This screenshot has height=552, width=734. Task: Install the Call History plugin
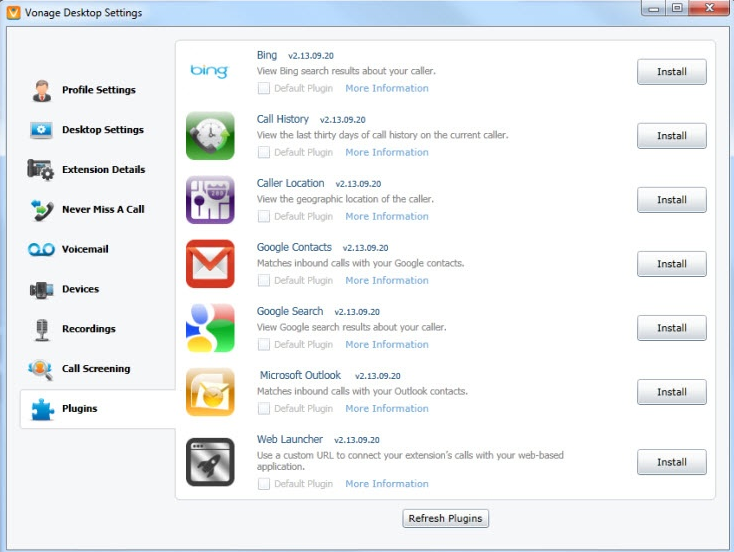(672, 136)
